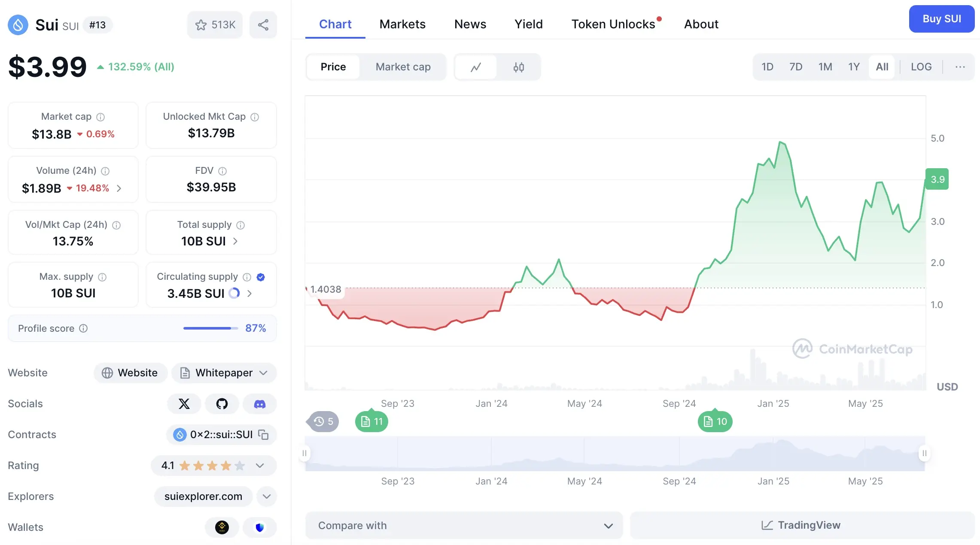Open the news marker labeled 10
This screenshot has width=980, height=545.
pyautogui.click(x=715, y=421)
